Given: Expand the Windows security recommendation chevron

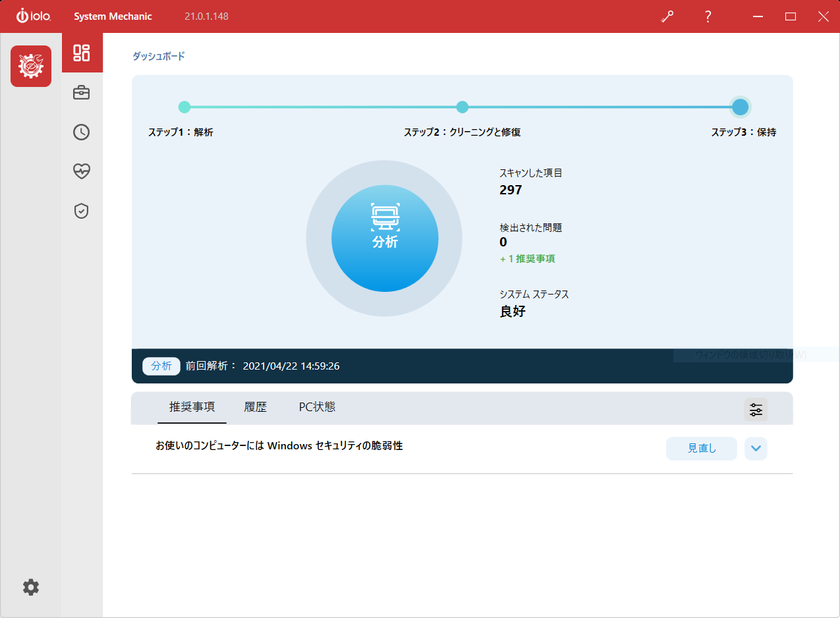Looking at the screenshot, I should pos(756,449).
